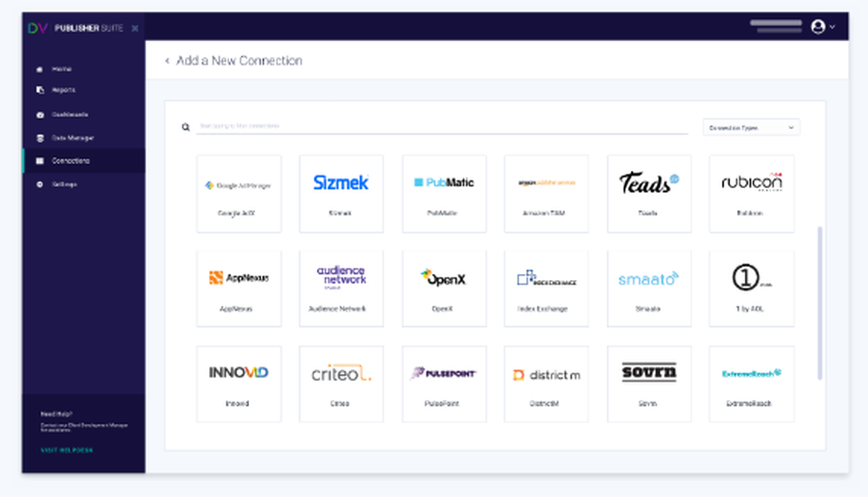Expand the Connection Types dropdown
Image resolution: width=868 pixels, height=497 pixels.
point(751,128)
